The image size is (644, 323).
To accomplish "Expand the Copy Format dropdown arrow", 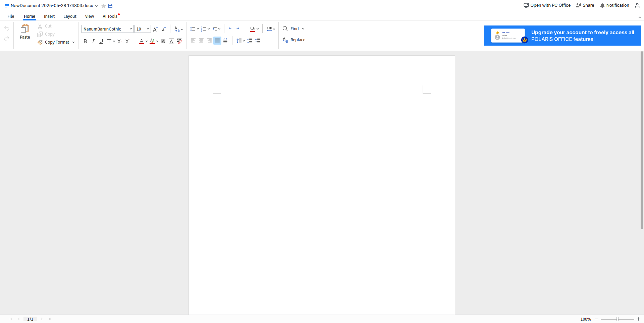I will pos(73,42).
